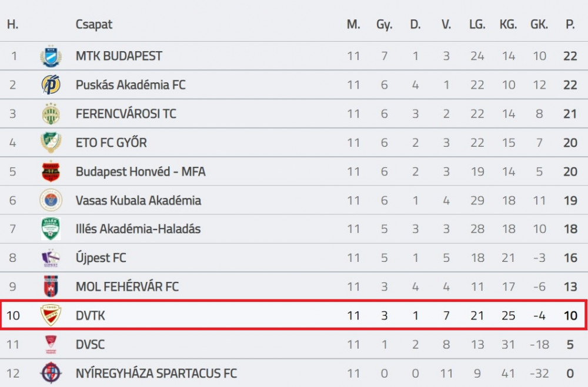Select the ETO FC Győr badge

pos(51,143)
